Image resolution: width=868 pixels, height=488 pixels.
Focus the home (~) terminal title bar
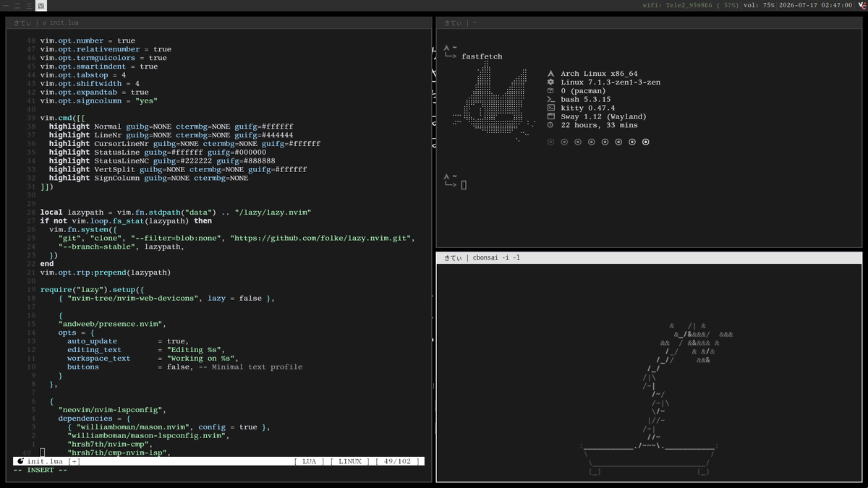coord(649,23)
